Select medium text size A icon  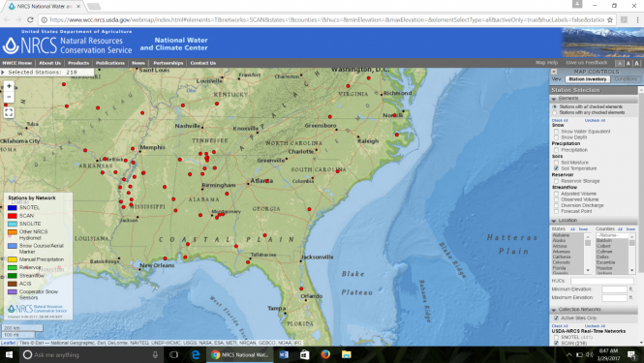[x=628, y=63]
